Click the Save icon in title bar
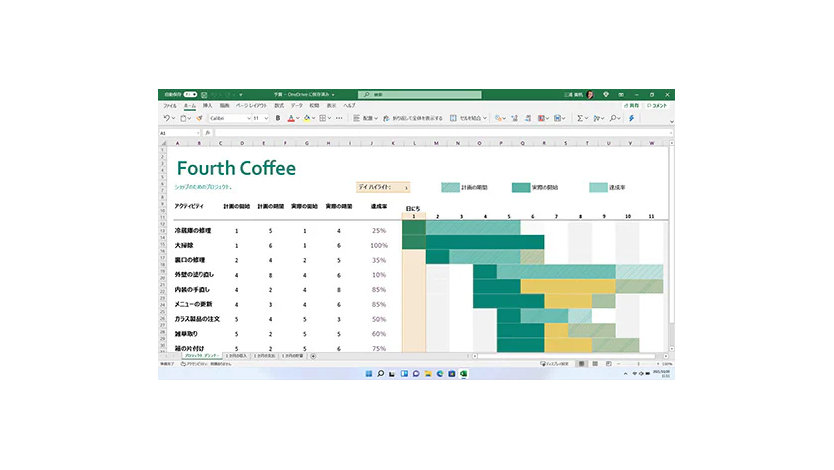 click(x=204, y=95)
